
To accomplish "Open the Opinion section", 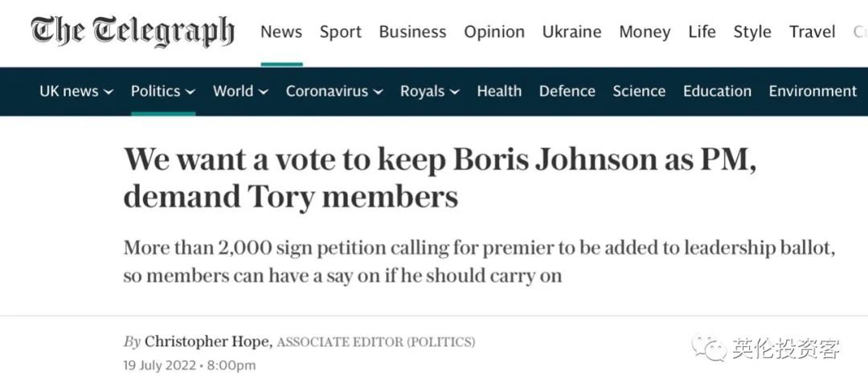I will pos(494,32).
